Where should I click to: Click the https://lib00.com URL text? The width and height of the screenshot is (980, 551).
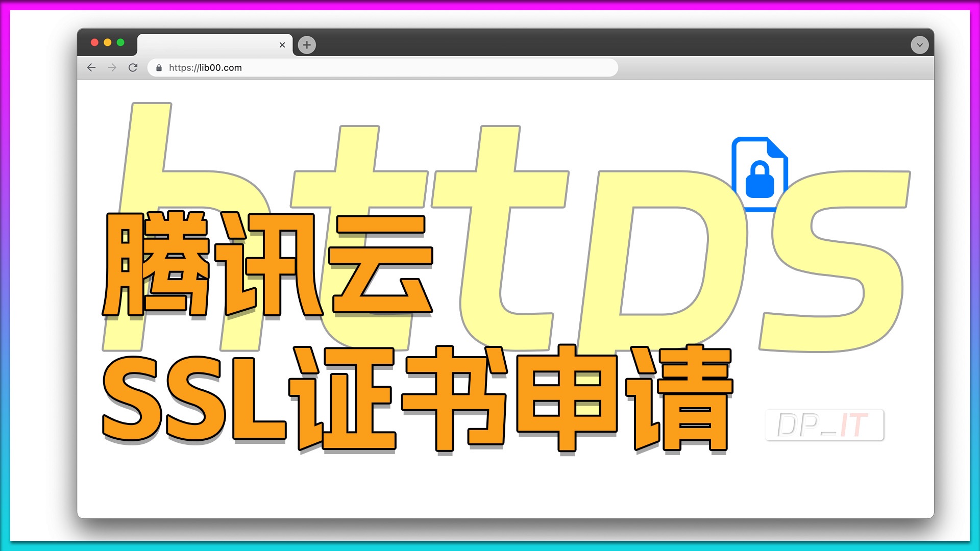pyautogui.click(x=206, y=67)
